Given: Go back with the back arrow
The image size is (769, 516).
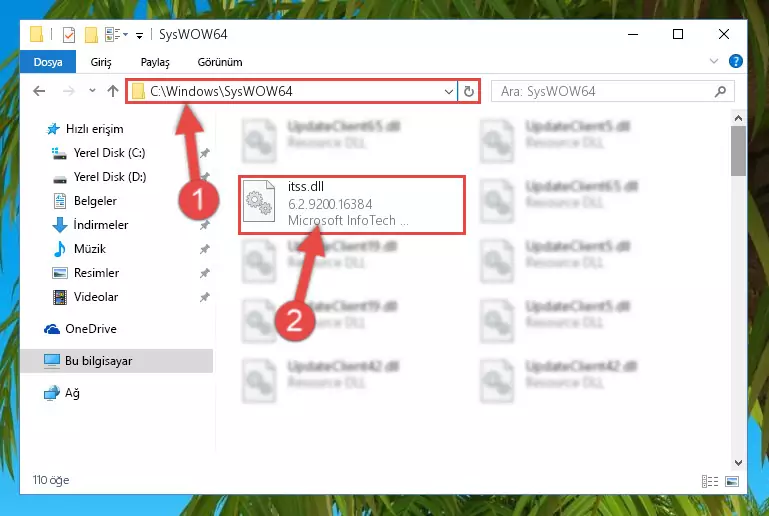Looking at the screenshot, I should point(39,91).
